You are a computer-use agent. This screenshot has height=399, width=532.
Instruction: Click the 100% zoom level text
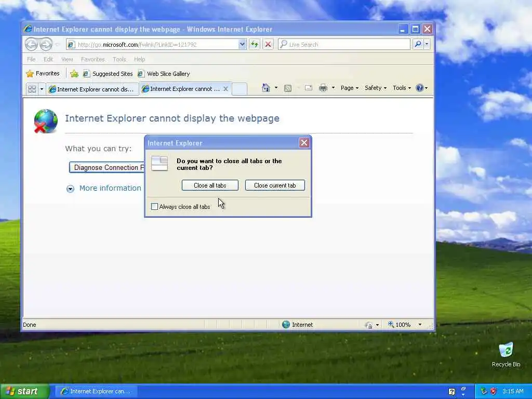point(403,325)
